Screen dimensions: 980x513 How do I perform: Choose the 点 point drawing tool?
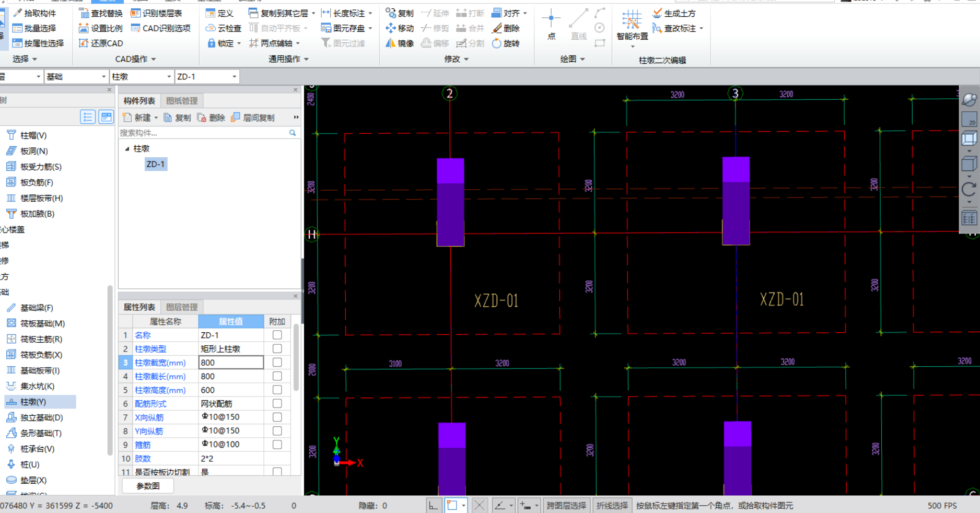(x=551, y=25)
